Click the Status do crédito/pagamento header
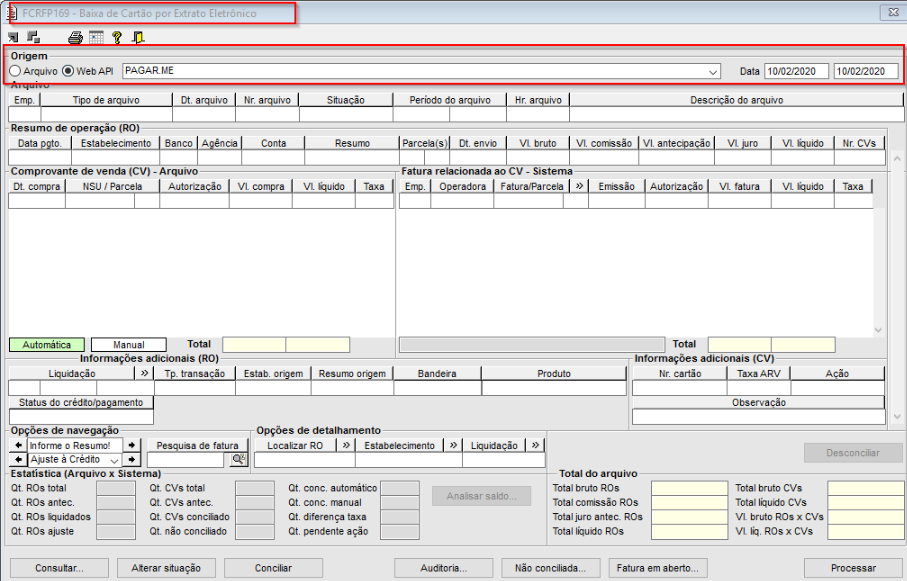Viewport: 907px width, 581px height. (81, 402)
